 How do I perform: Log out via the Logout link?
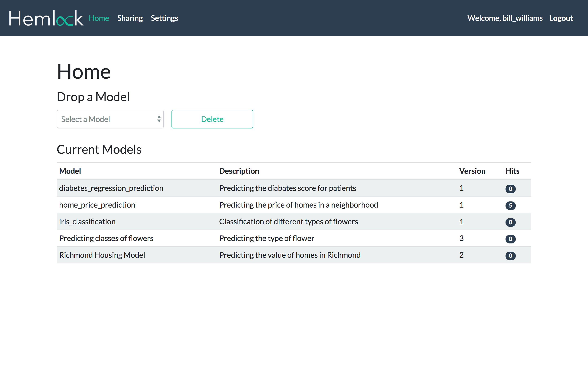tap(561, 18)
